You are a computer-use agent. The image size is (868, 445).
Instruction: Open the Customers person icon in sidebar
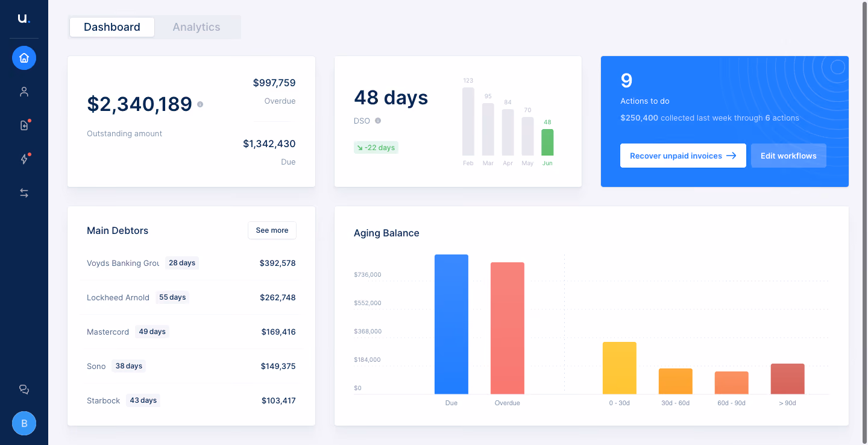[24, 92]
